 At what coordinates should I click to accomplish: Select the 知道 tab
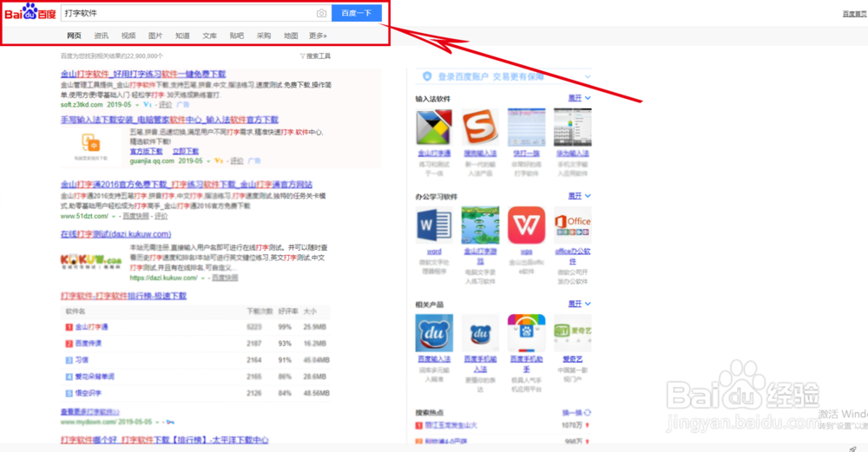tap(182, 36)
